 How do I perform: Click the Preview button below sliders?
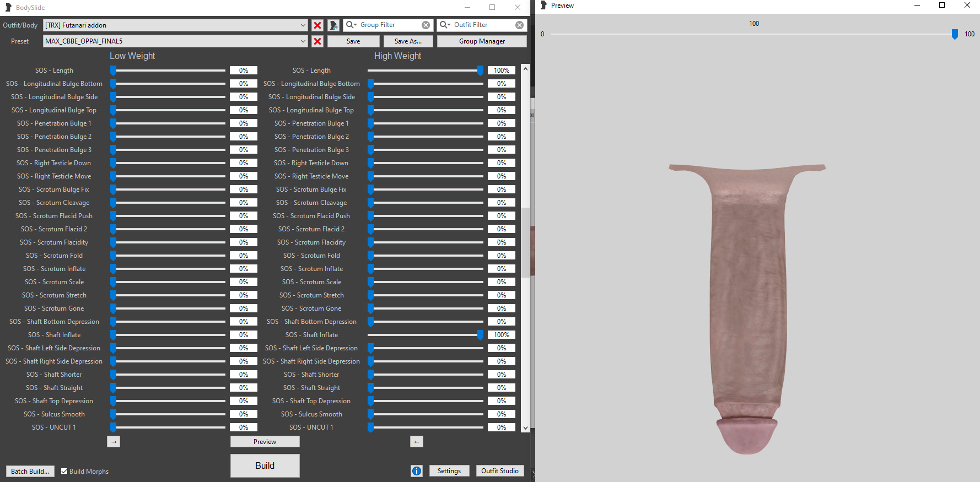coord(265,442)
